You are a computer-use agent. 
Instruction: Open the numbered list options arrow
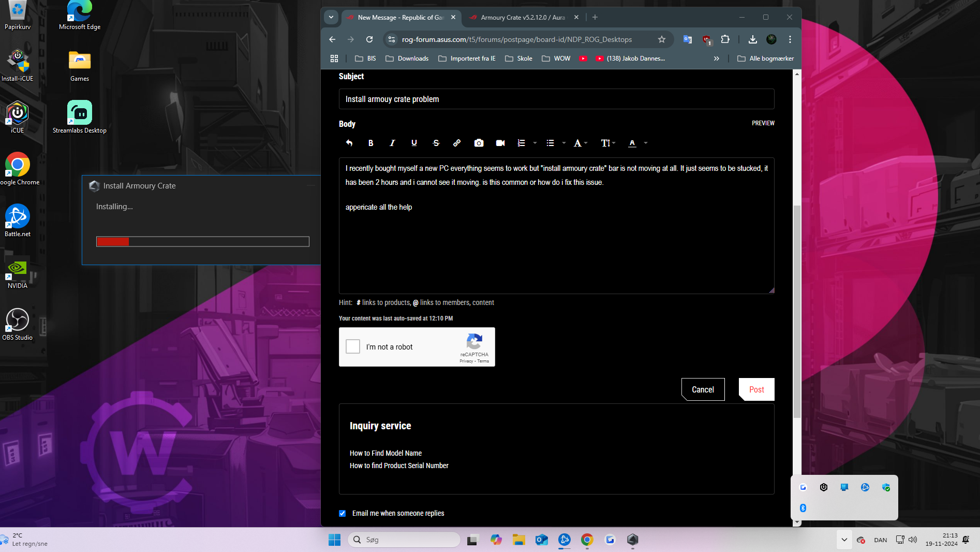tap(535, 143)
